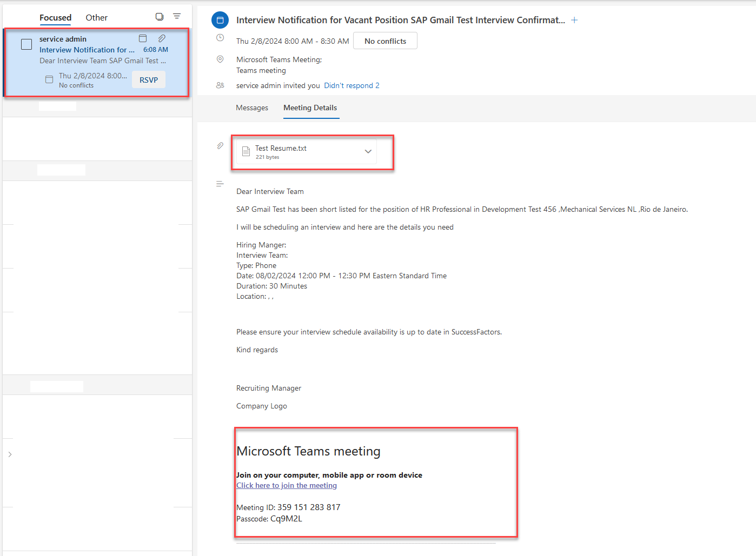
Task: Click the 'Microsoft Teams meeting' heading
Action: pos(308,451)
